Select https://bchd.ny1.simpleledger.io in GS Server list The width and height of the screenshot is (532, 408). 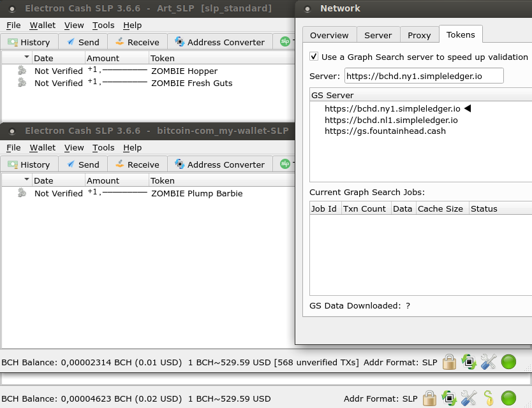pyautogui.click(x=392, y=108)
